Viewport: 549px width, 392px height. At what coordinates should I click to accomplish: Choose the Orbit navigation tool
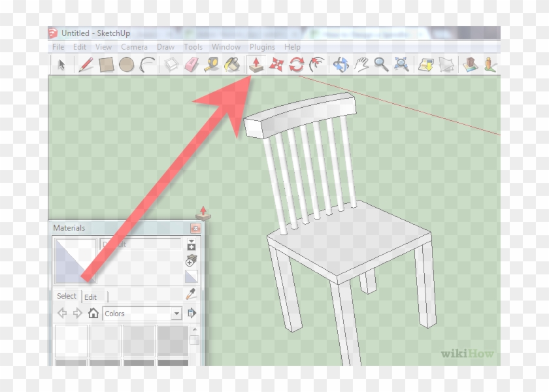[342, 65]
